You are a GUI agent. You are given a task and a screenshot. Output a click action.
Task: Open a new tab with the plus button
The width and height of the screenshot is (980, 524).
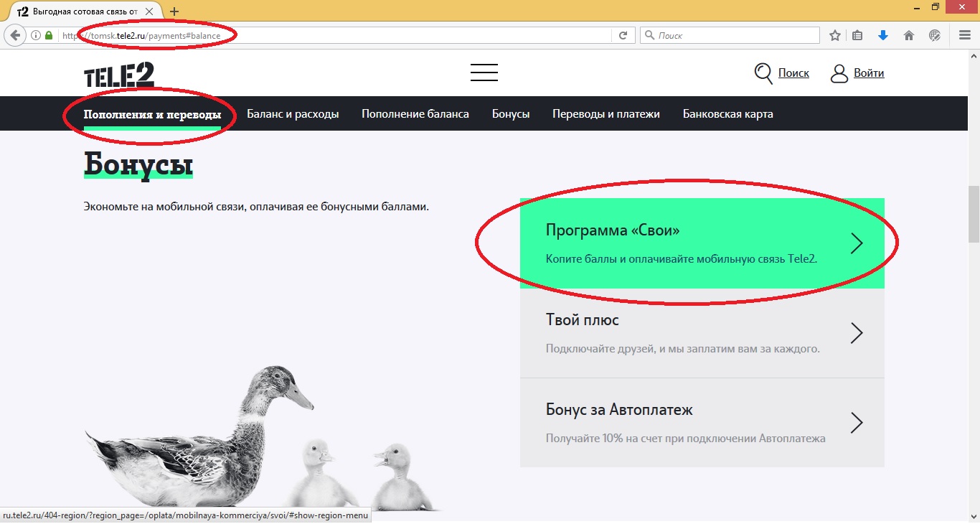[174, 11]
